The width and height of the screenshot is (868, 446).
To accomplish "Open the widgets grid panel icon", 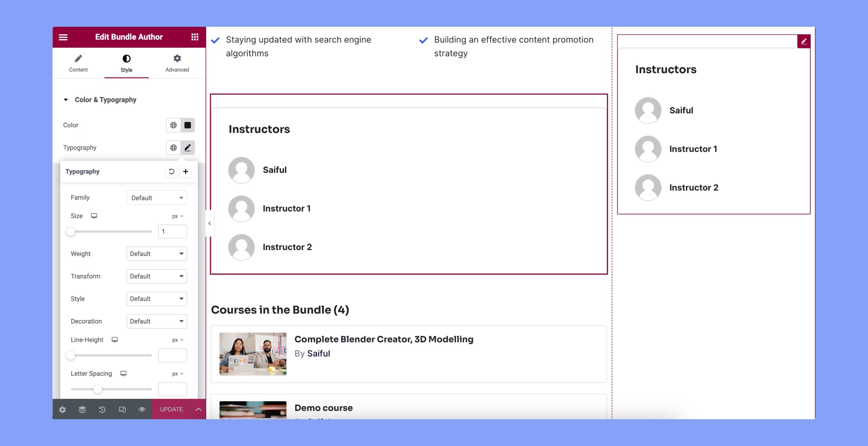I will [195, 37].
